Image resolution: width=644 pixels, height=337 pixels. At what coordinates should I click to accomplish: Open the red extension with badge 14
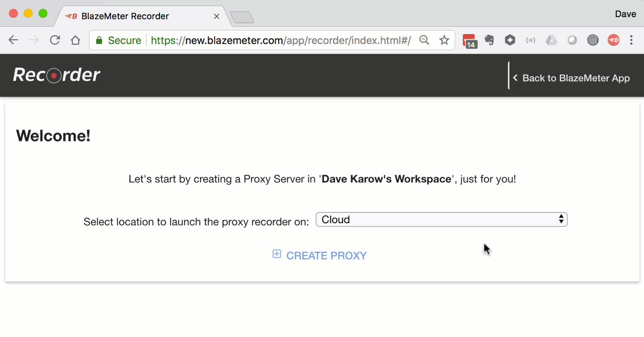(469, 41)
